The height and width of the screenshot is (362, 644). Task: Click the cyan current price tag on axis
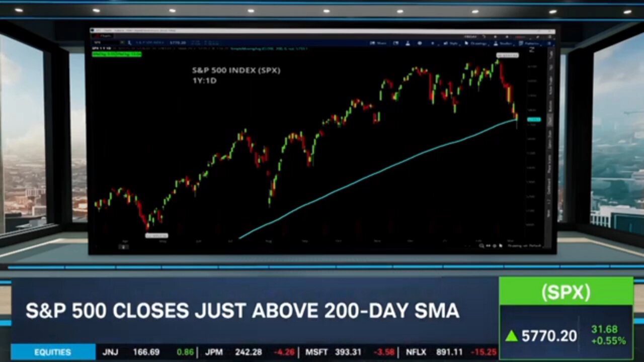tap(534, 120)
